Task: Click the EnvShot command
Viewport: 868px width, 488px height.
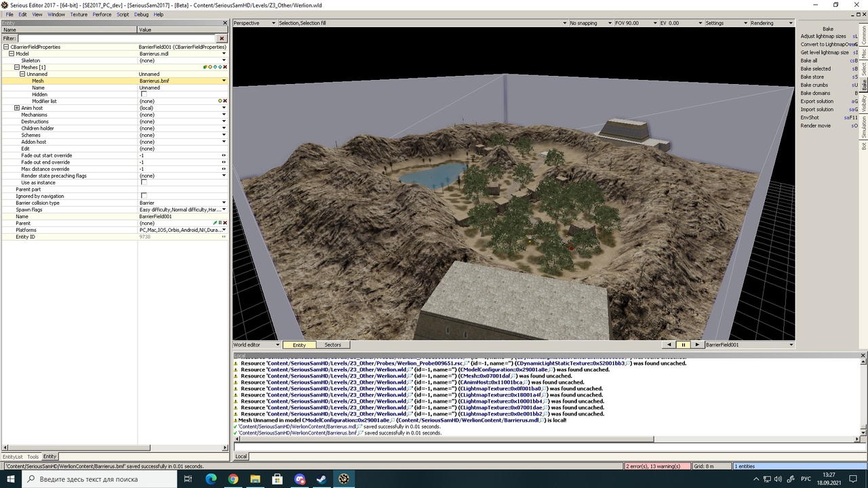Action: pos(810,117)
